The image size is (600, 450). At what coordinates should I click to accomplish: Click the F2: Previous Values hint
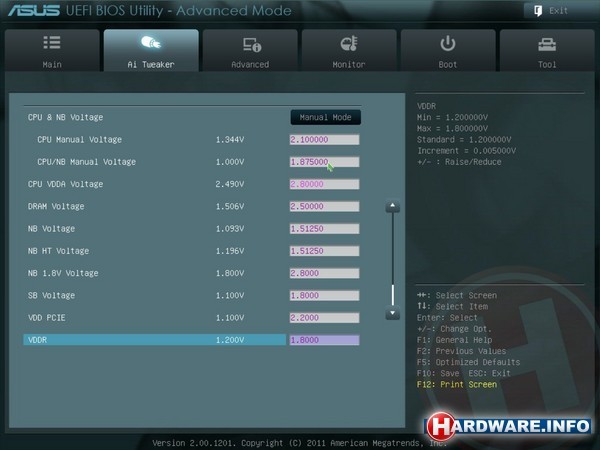(461, 351)
